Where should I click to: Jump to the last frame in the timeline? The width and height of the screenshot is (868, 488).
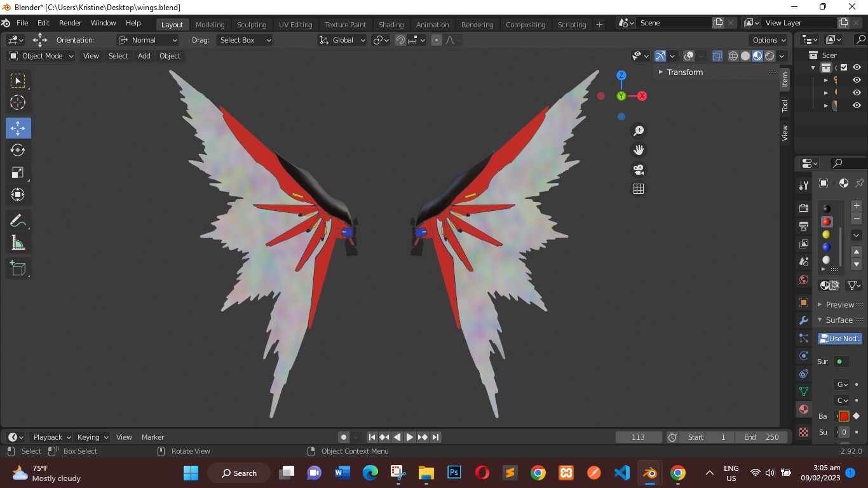point(435,437)
